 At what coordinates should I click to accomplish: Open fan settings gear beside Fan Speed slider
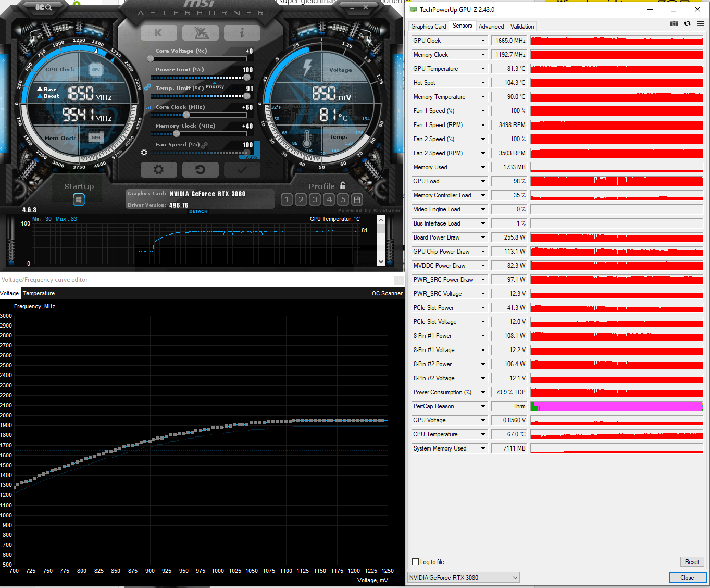[x=144, y=153]
